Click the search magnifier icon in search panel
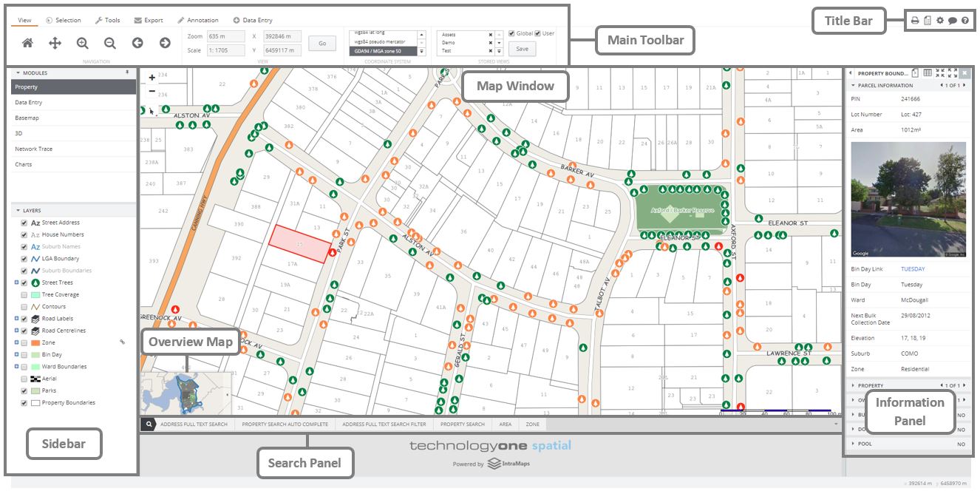 pyautogui.click(x=148, y=424)
